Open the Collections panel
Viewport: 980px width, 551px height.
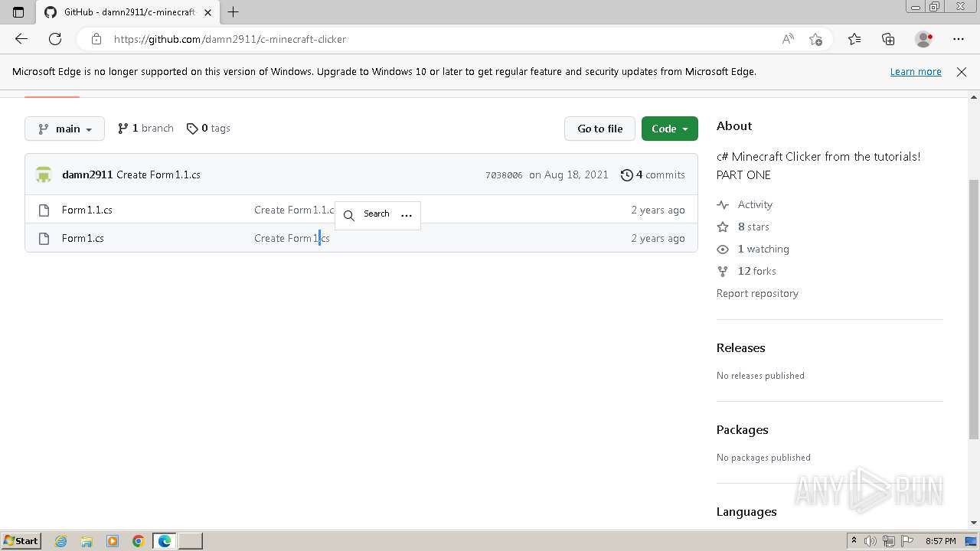click(888, 39)
